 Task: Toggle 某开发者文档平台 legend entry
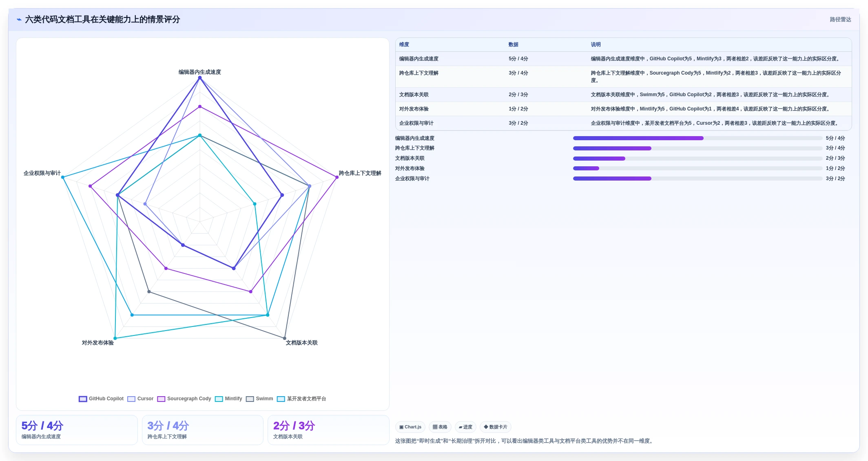tap(301, 399)
